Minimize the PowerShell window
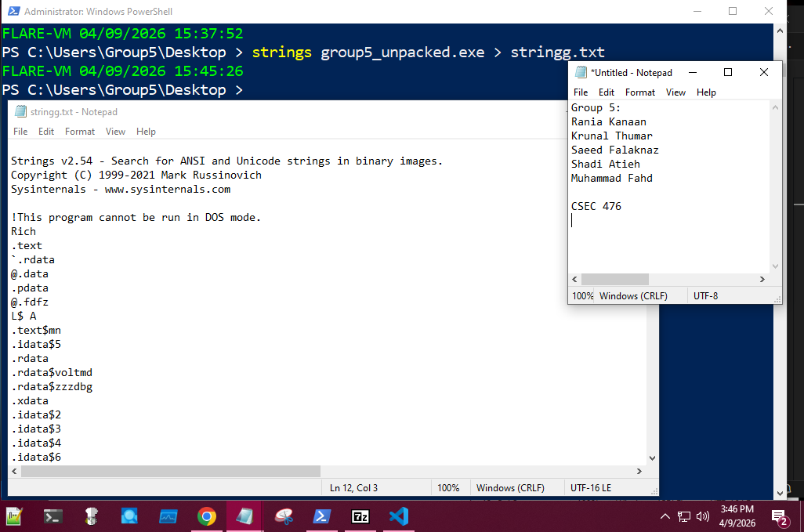Viewport: 804px width, 532px height. 697,11
